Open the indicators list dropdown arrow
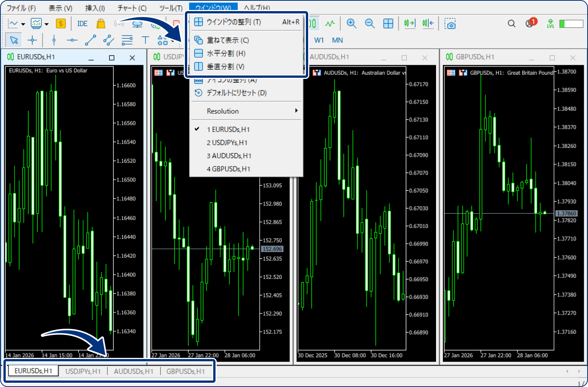The width and height of the screenshot is (588, 387). coord(47,24)
